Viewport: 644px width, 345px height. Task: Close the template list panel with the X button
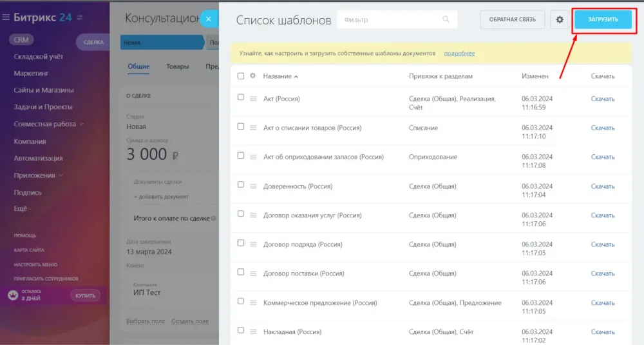(x=209, y=19)
